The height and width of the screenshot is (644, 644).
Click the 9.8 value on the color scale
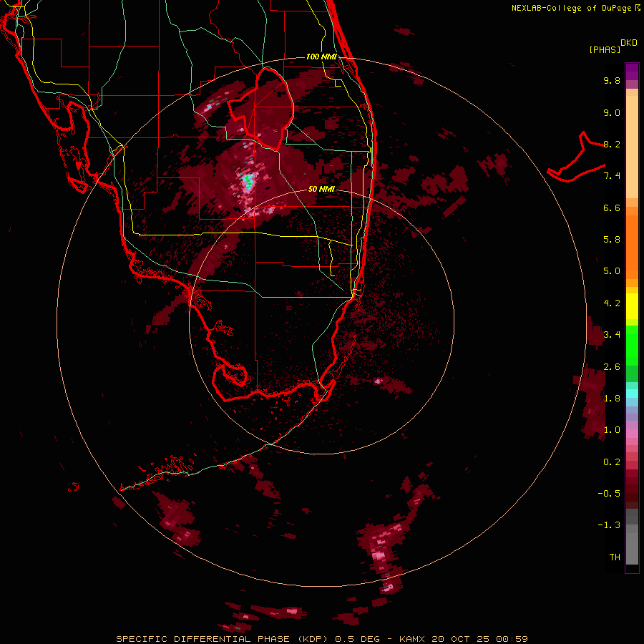click(612, 80)
